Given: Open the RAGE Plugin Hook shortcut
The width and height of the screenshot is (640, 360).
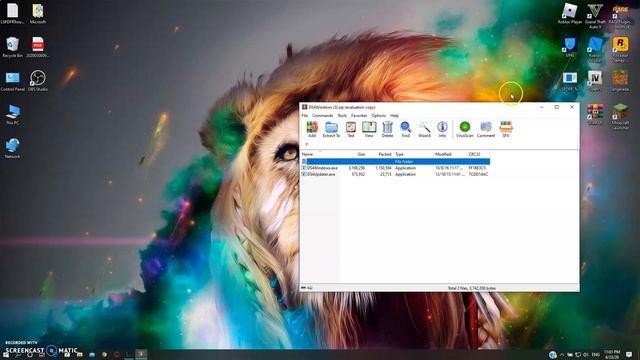Looking at the screenshot, I should click(620, 16).
